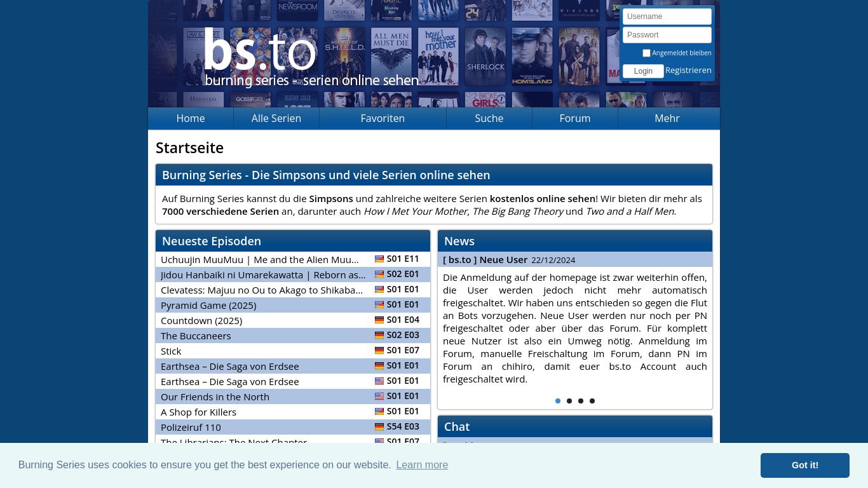Expand the Mehr menu
Viewport: 868px width, 488px height.
[x=667, y=118]
